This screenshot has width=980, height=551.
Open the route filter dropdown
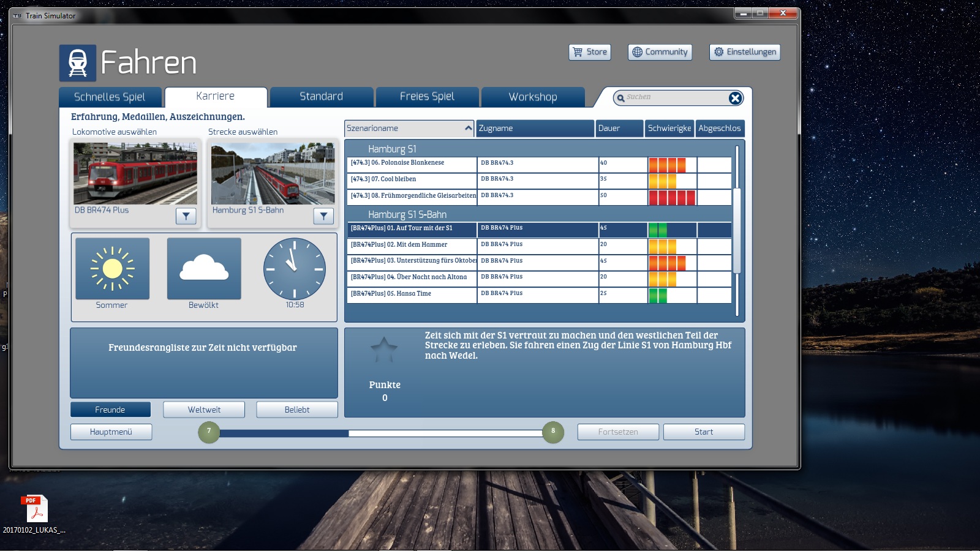[x=323, y=216]
